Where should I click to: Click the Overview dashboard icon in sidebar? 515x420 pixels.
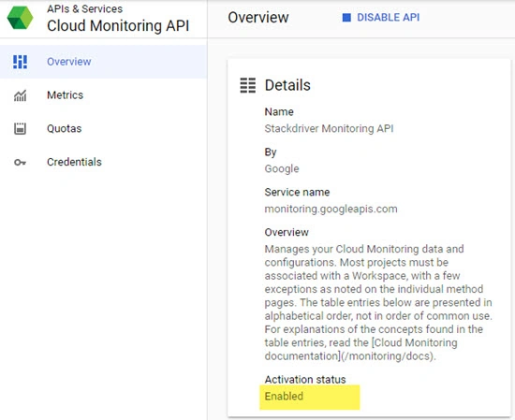tap(20, 62)
